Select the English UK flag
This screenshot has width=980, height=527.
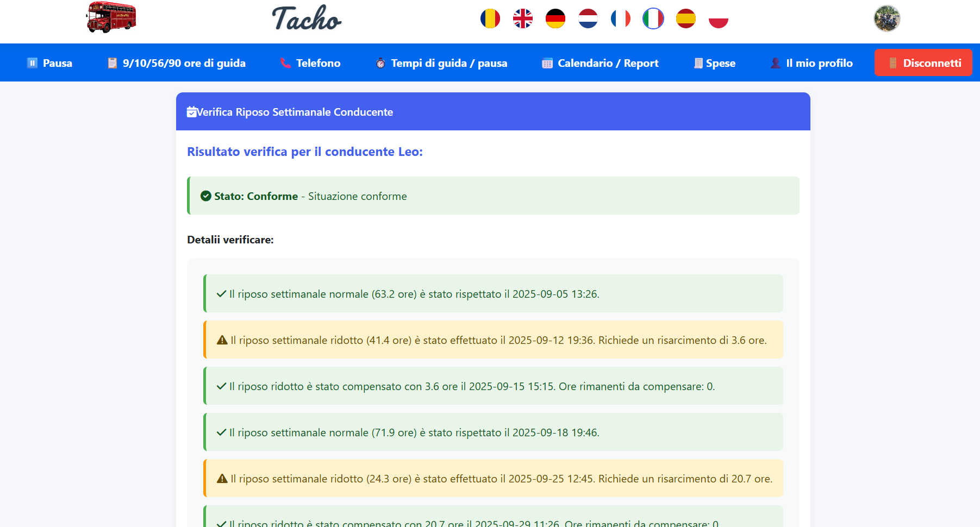click(522, 19)
